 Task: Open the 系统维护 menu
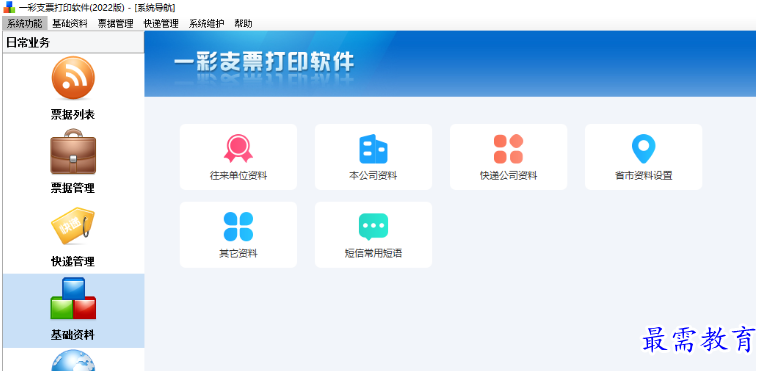pyautogui.click(x=207, y=23)
